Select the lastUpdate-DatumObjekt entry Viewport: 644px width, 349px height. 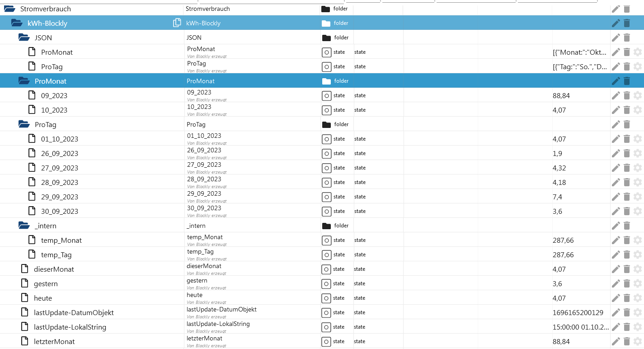[74, 312]
